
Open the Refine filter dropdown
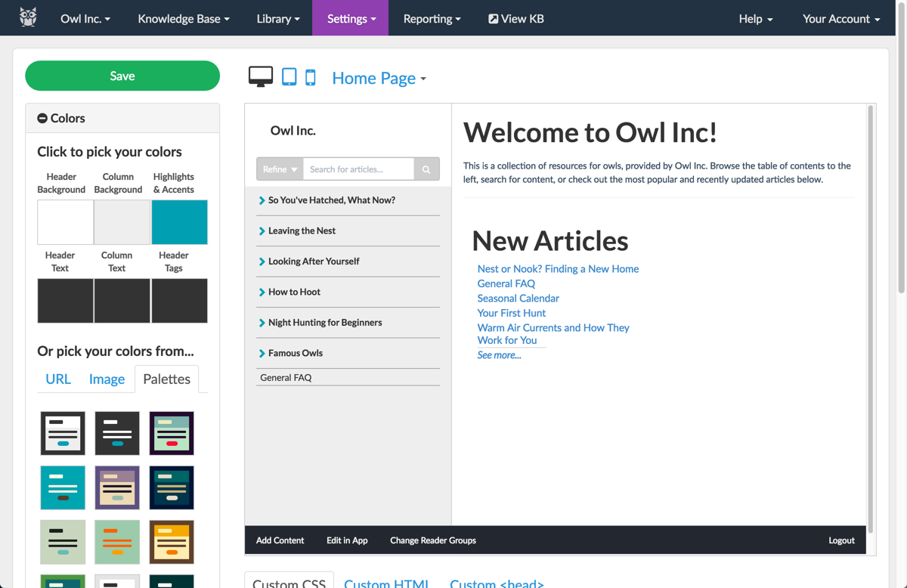[279, 169]
